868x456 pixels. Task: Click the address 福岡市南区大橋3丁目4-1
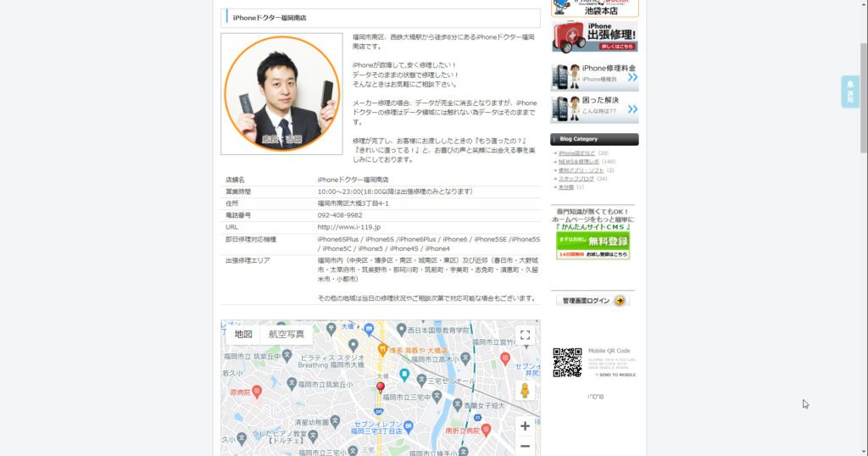[353, 203]
